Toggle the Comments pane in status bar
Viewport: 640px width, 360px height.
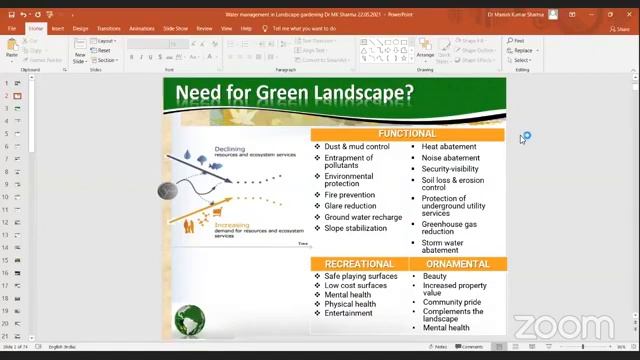[469, 347]
